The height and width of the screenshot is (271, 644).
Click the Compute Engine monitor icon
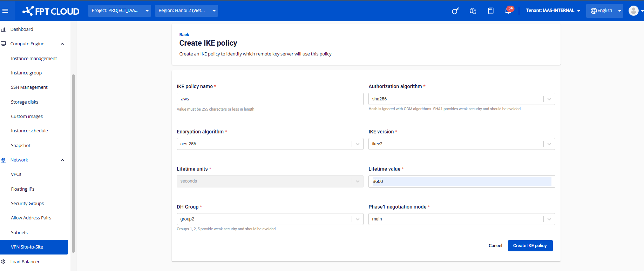(4, 44)
